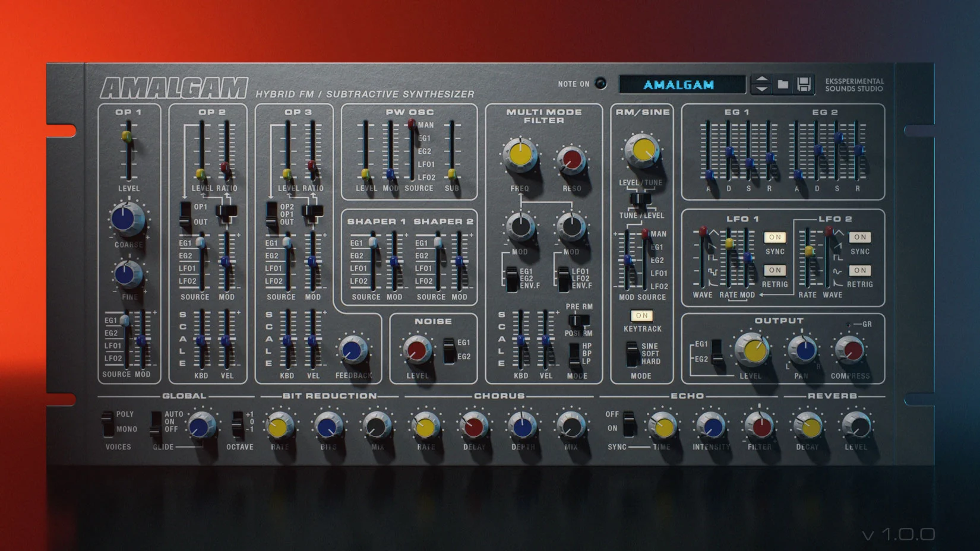
Task: Click the red filter RESO knob
Action: tap(571, 159)
